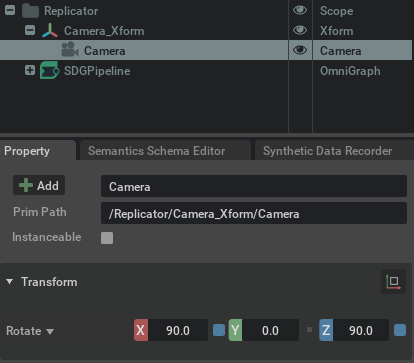Click the Rotate Z value 90.0
This screenshot has height=363, width=414.
361,330
